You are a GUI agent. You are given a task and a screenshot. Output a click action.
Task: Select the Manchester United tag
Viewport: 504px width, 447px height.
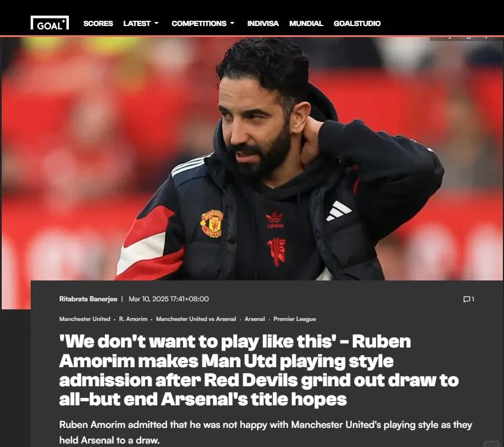coord(85,319)
